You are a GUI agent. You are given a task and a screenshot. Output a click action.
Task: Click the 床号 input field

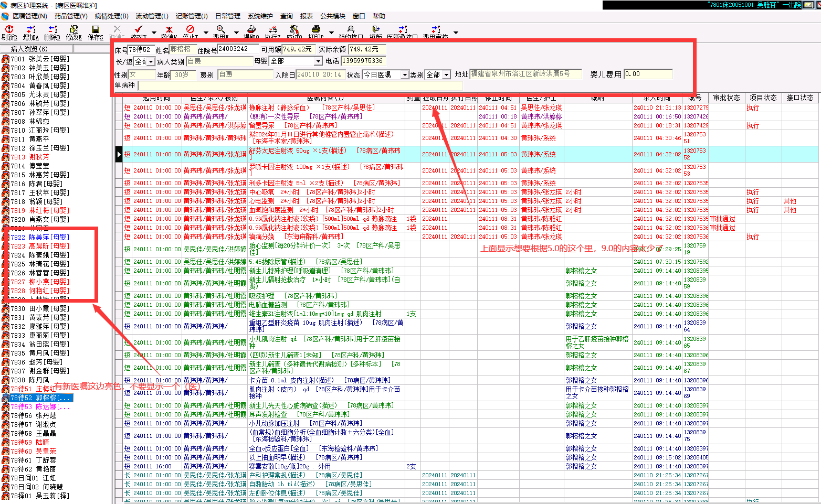(x=141, y=49)
